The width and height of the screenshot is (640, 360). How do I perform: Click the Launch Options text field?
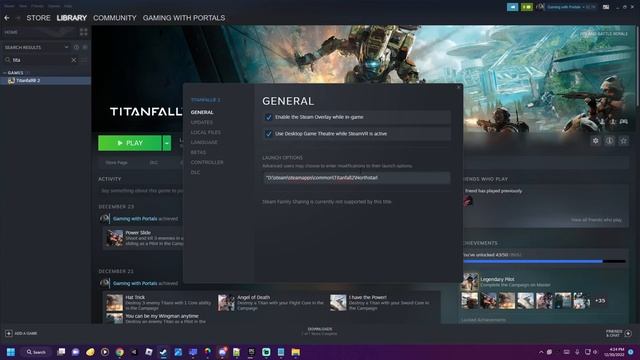tap(357, 178)
